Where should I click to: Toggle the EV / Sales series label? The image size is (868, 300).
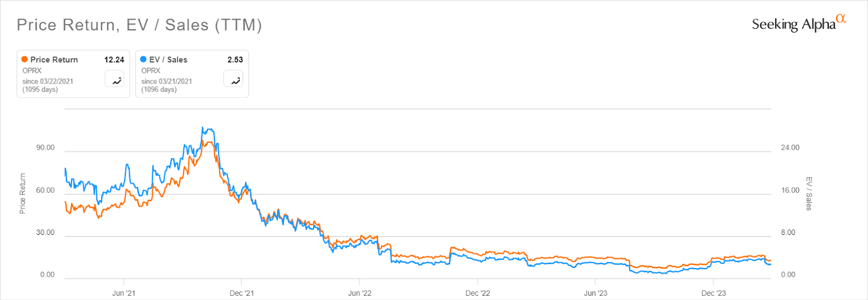tap(168, 60)
